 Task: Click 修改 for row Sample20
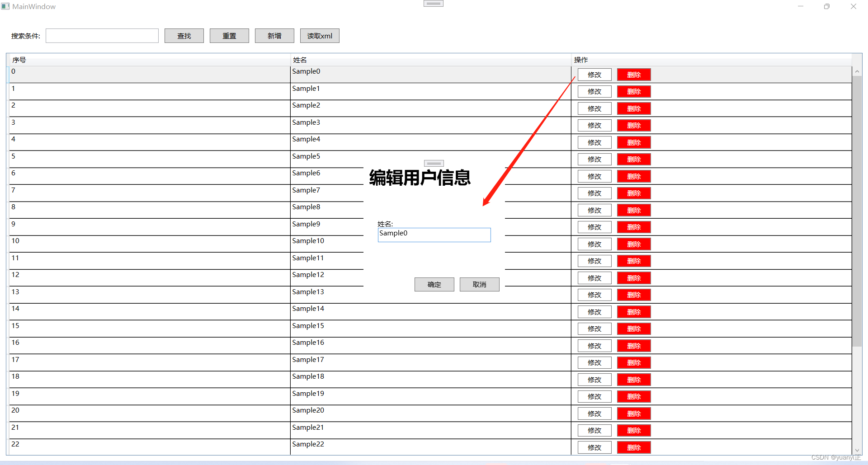pyautogui.click(x=594, y=413)
